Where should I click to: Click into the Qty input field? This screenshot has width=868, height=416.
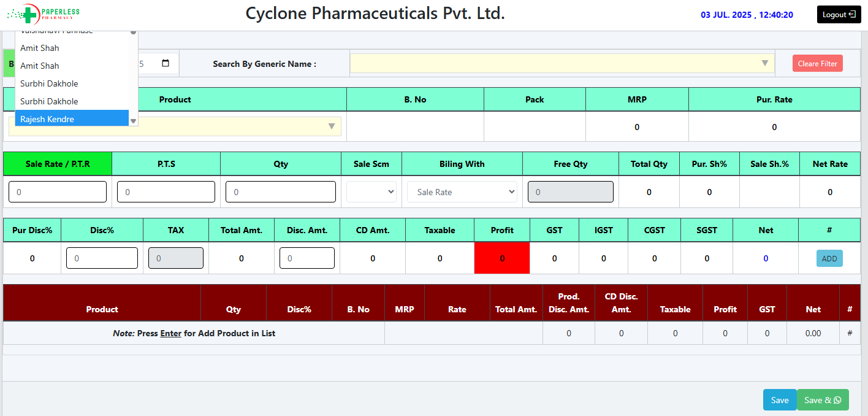click(281, 192)
